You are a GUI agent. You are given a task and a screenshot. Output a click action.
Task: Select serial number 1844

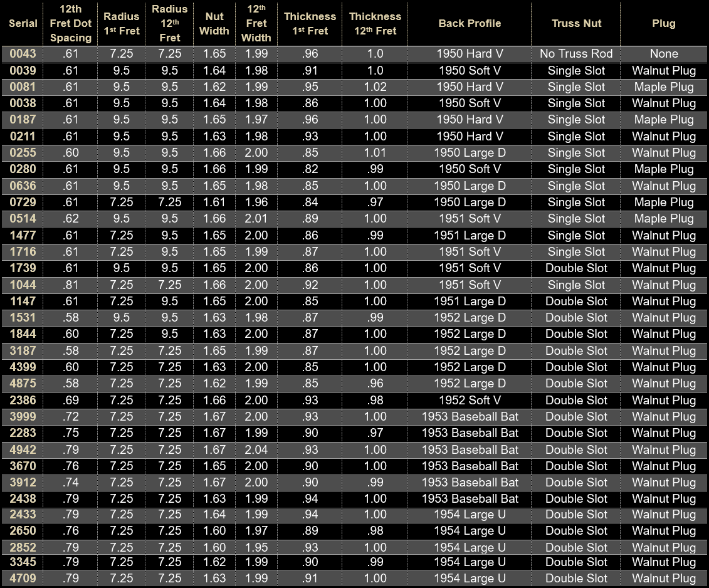pyautogui.click(x=23, y=333)
